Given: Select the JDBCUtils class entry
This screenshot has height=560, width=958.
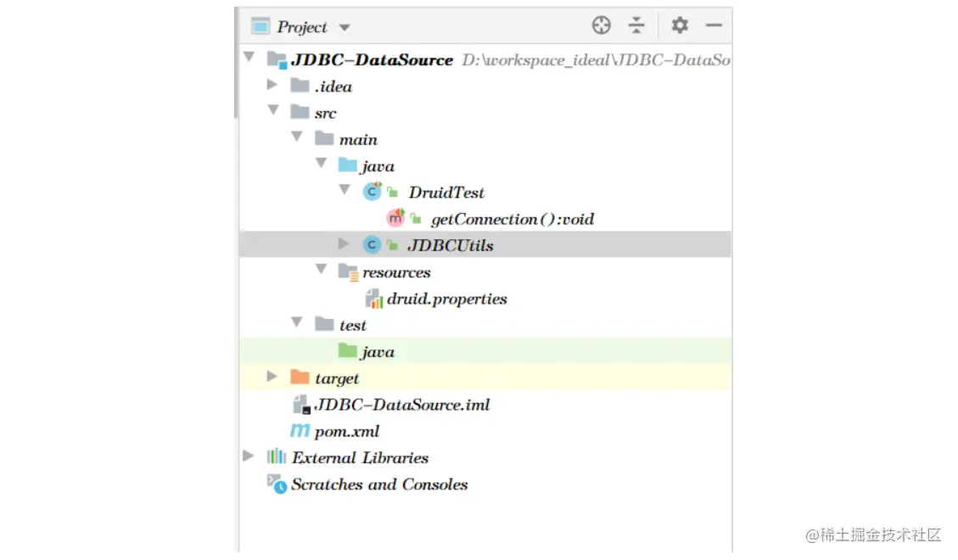Looking at the screenshot, I should (x=451, y=245).
